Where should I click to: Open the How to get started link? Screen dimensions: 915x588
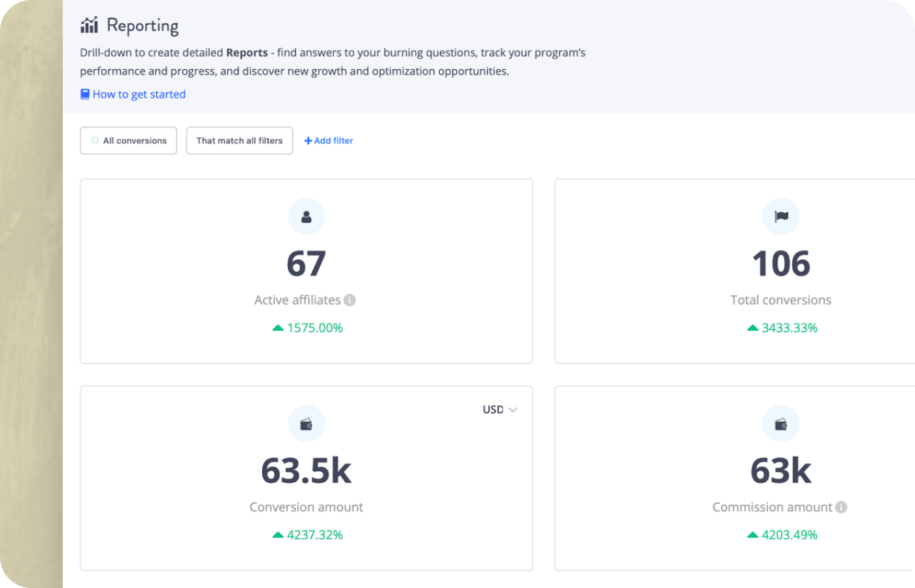click(139, 94)
